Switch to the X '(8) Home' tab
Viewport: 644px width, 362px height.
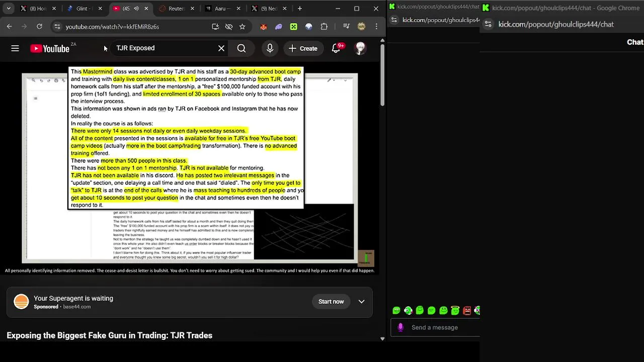[38, 9]
